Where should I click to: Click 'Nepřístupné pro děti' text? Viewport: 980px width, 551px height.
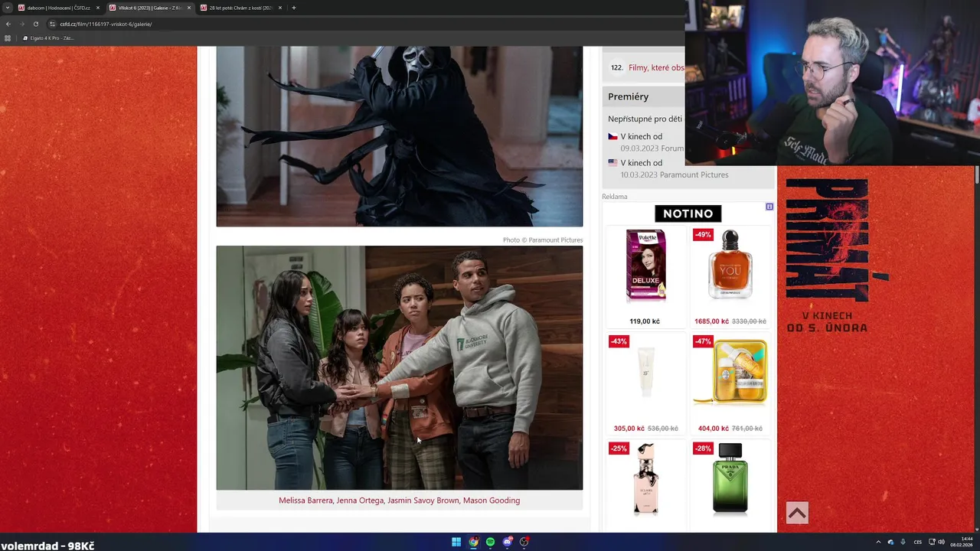(645, 119)
